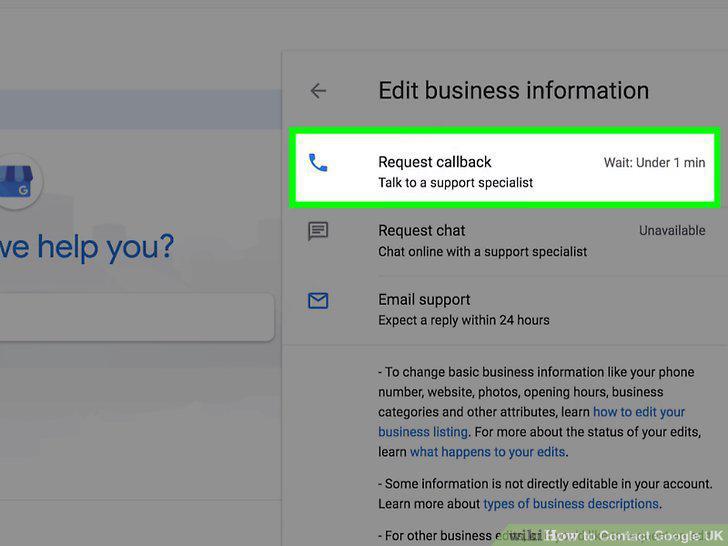This screenshot has height=546, width=728.
Task: Click the 've help you?' heading
Action: 87,247
